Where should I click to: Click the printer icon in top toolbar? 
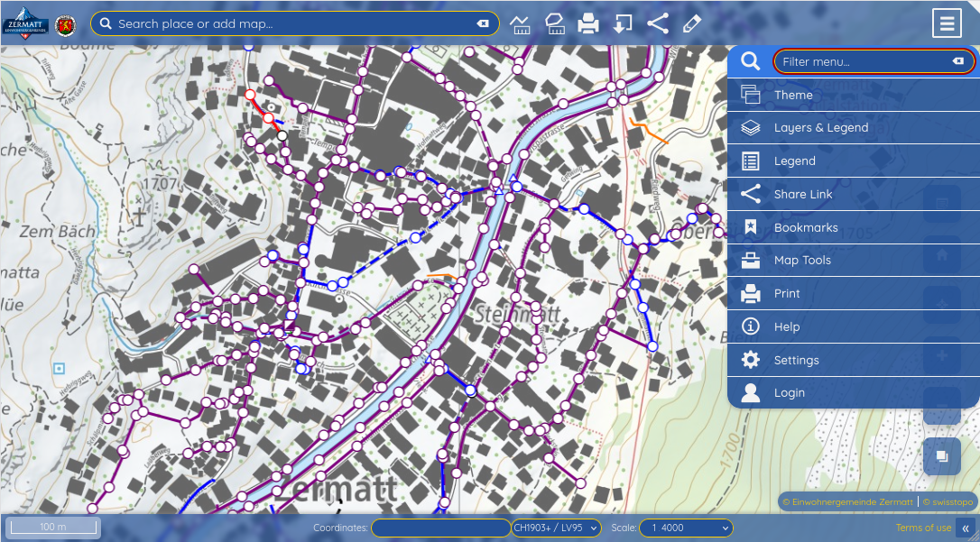point(588,23)
